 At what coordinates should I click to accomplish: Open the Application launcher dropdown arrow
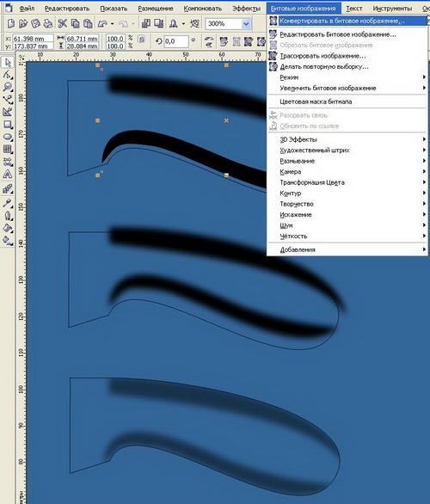click(x=183, y=24)
